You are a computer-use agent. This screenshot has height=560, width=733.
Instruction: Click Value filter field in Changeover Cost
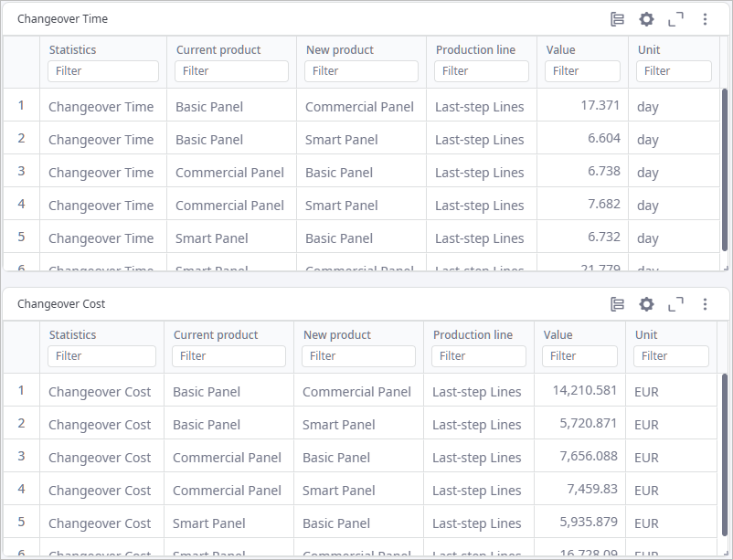(x=579, y=356)
